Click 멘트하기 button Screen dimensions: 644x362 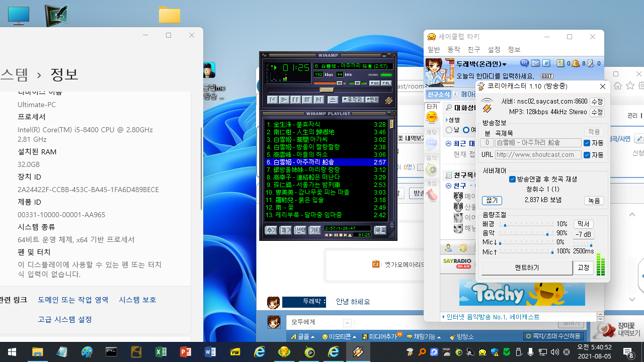point(527,268)
